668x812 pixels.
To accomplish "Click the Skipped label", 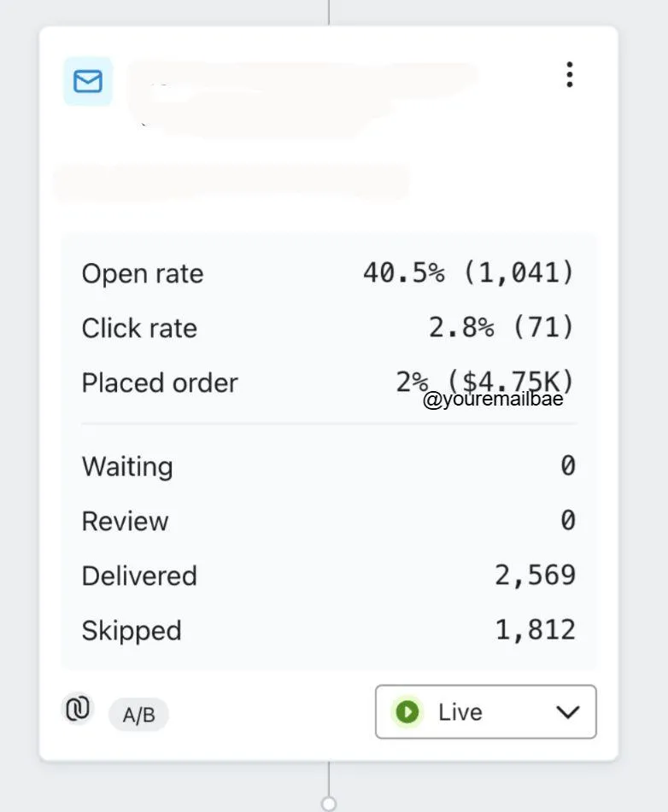I will pyautogui.click(x=132, y=631).
